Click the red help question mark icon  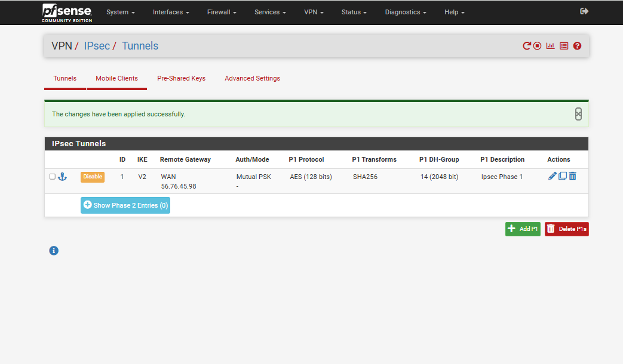(x=577, y=46)
